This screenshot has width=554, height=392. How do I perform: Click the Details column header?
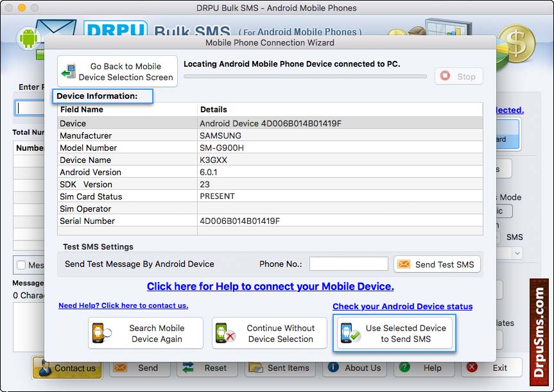tap(340, 110)
